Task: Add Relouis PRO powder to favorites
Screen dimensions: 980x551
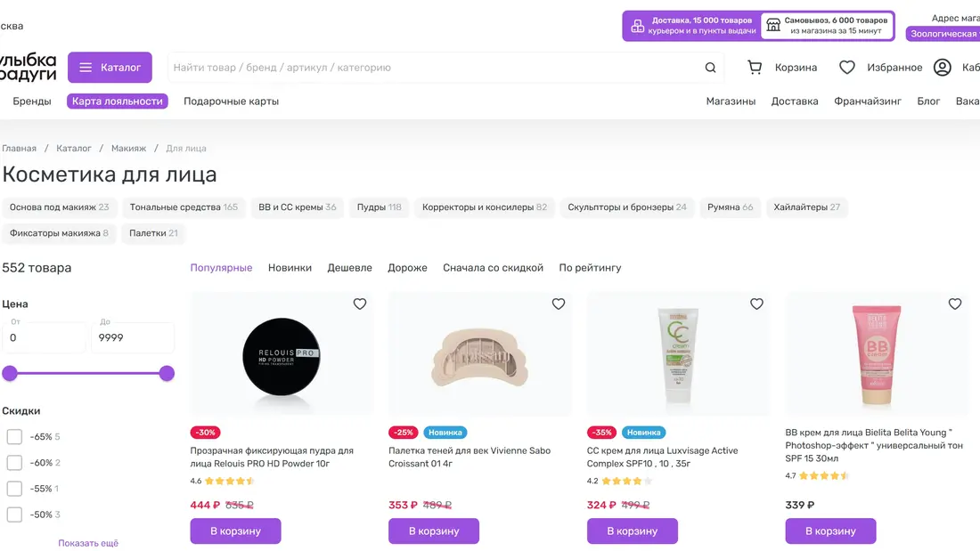Action: [360, 304]
